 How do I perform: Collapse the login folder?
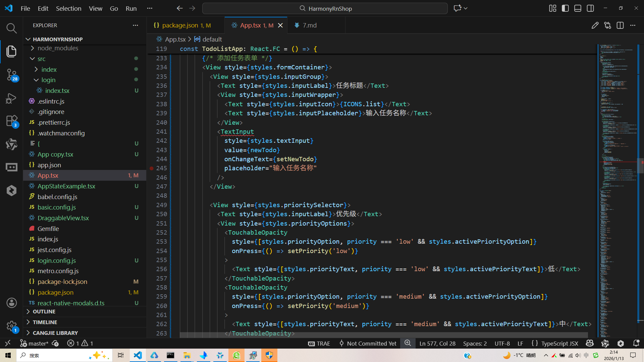pos(48,80)
